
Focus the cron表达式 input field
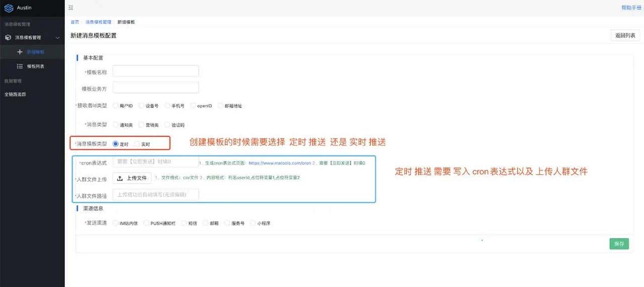pos(156,162)
